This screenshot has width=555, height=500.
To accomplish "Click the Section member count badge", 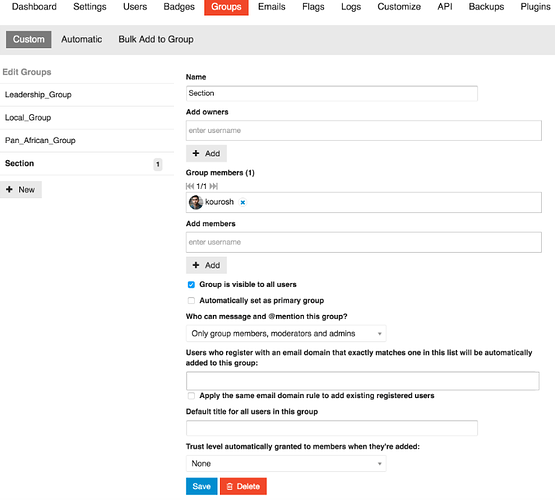I will [158, 164].
